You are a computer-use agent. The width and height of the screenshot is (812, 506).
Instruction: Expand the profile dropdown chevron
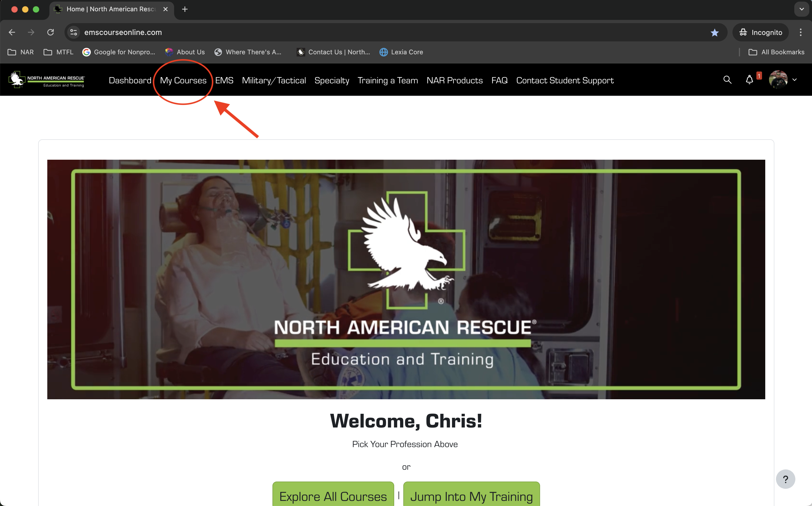point(795,80)
